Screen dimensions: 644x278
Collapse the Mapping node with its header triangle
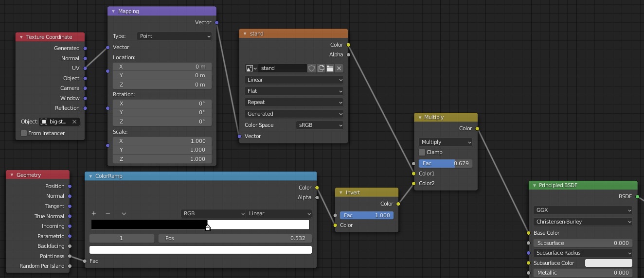(x=113, y=11)
